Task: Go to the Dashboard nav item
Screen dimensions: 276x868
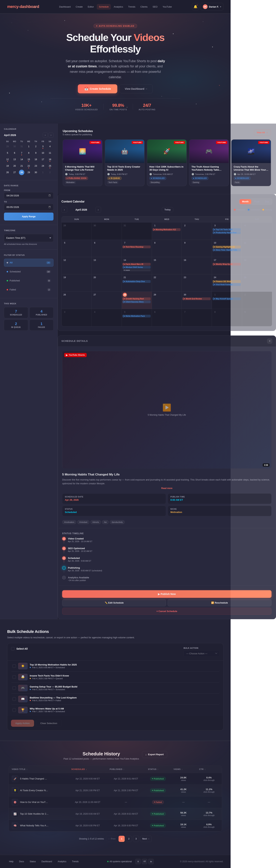Action: (65, 7)
